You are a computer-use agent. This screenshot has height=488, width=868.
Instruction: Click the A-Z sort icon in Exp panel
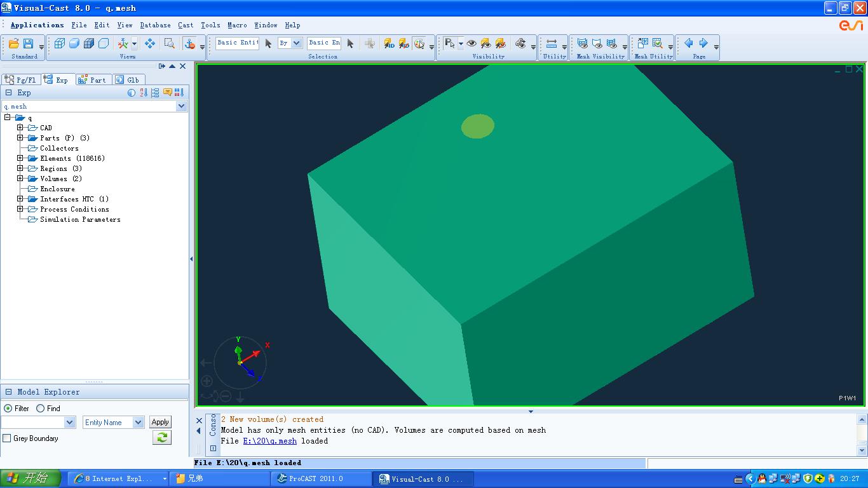(x=144, y=93)
